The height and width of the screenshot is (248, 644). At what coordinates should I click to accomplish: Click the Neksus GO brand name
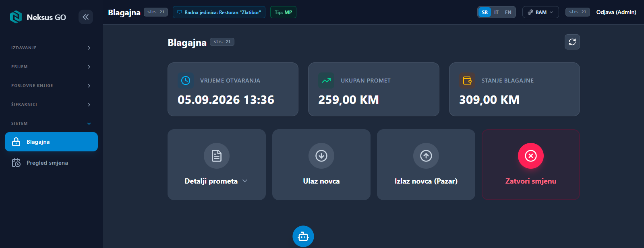click(46, 17)
